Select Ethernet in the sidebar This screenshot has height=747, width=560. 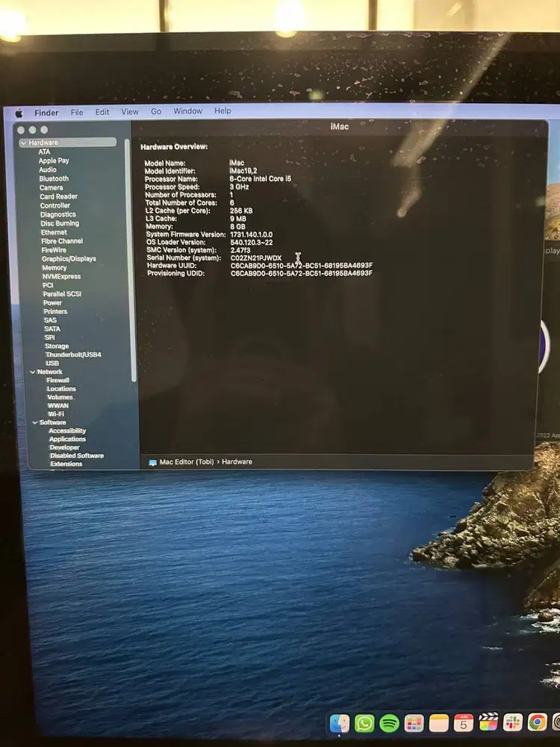point(54,232)
